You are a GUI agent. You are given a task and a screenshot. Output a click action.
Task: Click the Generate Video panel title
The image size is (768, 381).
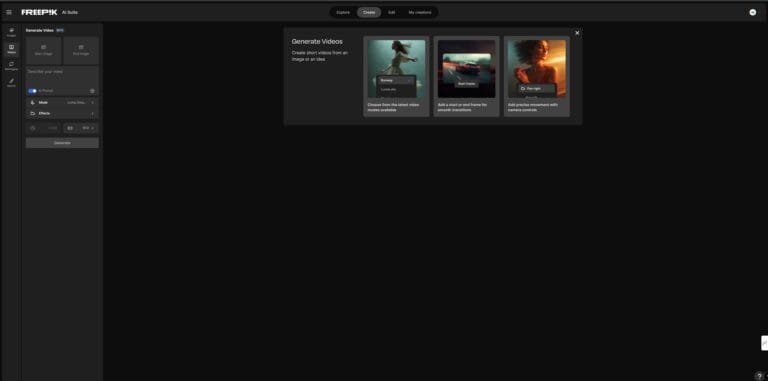40,30
